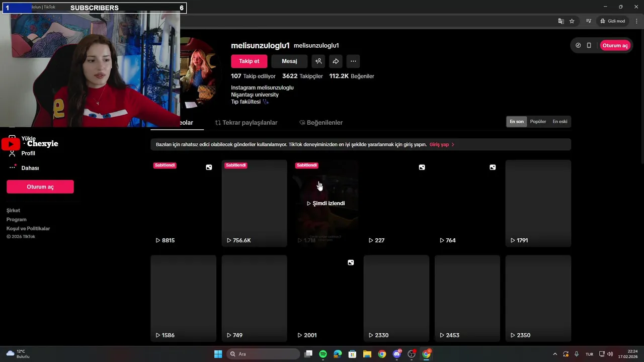Open Chrome's three-dot menu
This screenshot has width=644, height=362.
(x=636, y=21)
